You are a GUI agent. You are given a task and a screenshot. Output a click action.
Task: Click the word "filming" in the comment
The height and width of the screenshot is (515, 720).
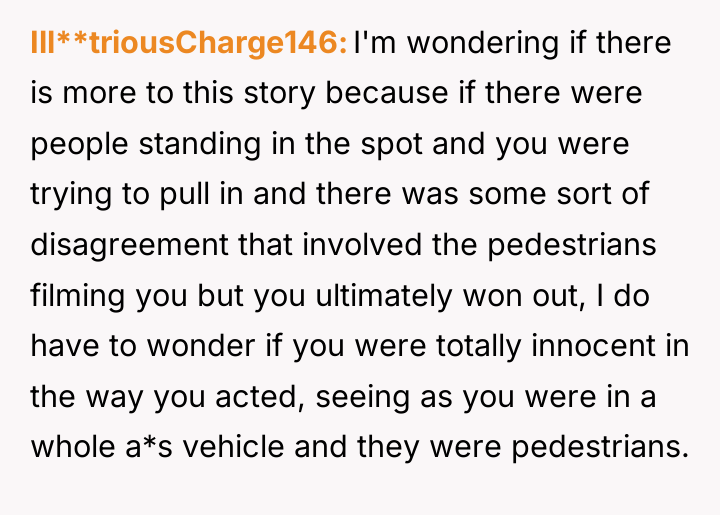78,296
